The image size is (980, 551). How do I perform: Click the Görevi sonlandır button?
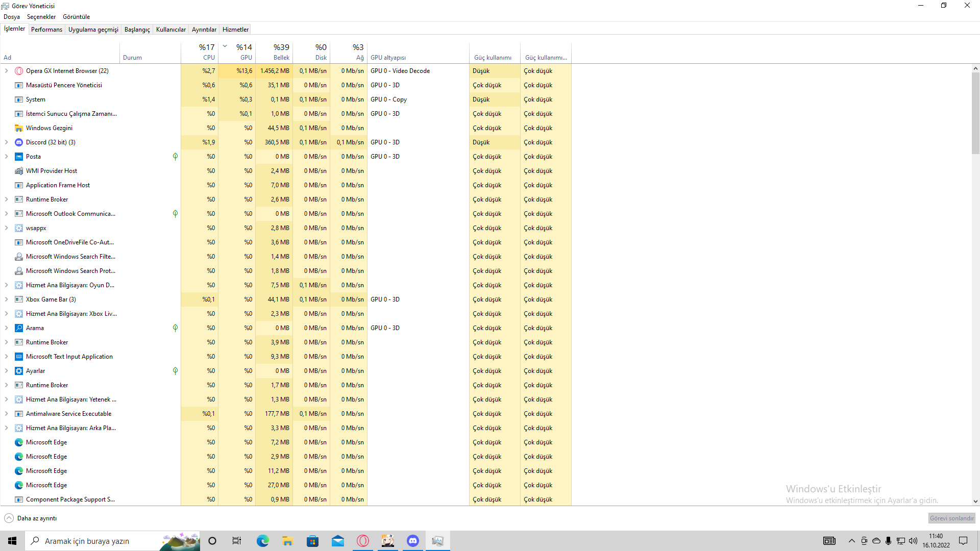tap(951, 518)
